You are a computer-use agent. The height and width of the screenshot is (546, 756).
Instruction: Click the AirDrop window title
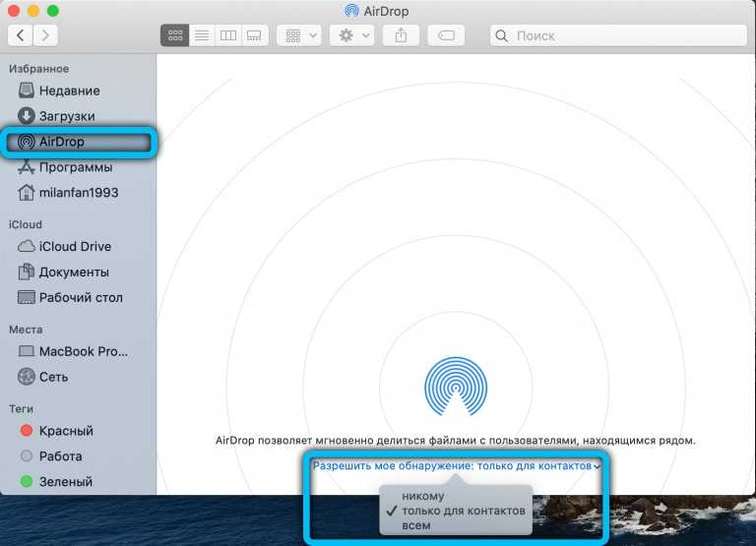point(386,11)
